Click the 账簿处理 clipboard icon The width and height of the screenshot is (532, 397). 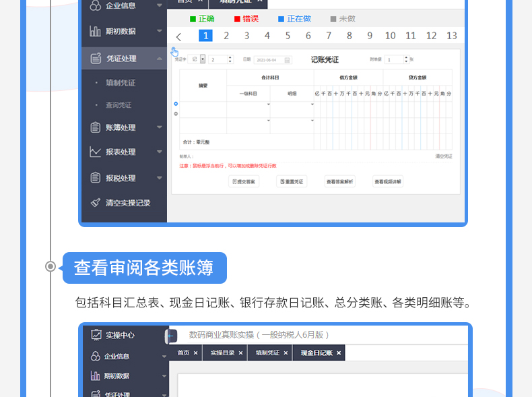tap(95, 127)
